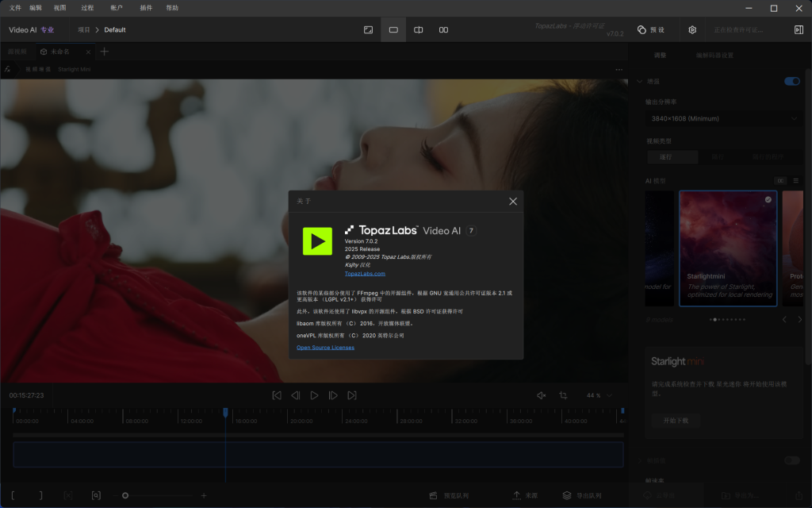This screenshot has height=508, width=812.
Task: Toggle the 增强 enhancement switch
Action: (791, 81)
